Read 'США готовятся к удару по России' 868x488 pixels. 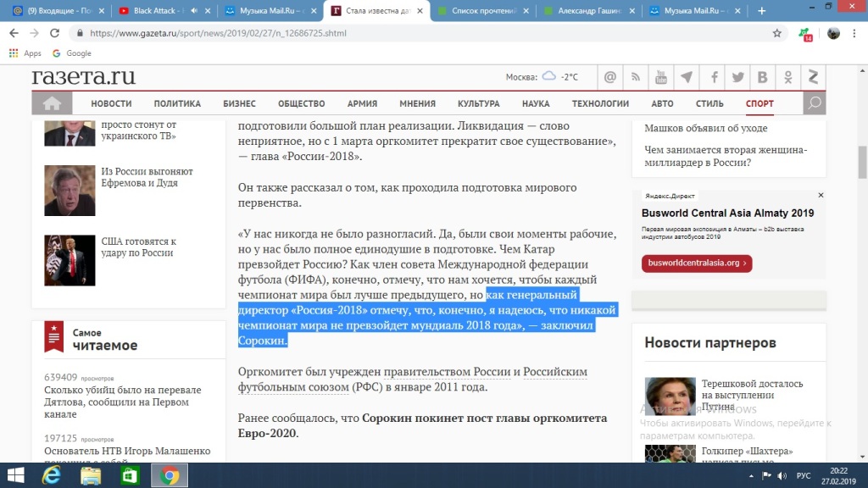click(x=138, y=247)
